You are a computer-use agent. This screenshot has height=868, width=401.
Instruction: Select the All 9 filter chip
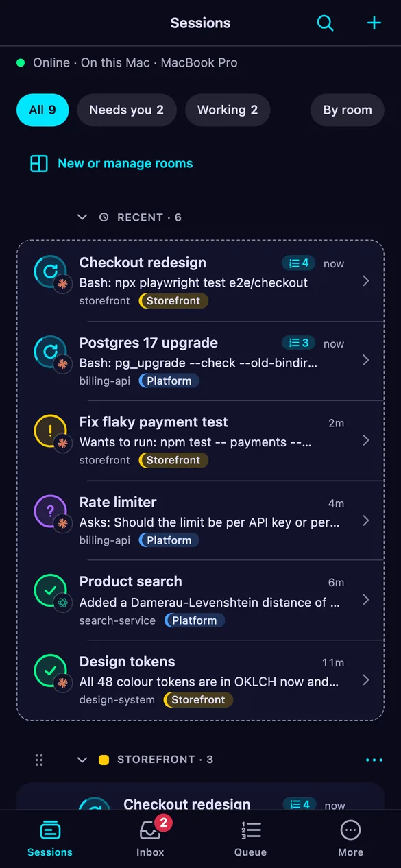tap(42, 110)
